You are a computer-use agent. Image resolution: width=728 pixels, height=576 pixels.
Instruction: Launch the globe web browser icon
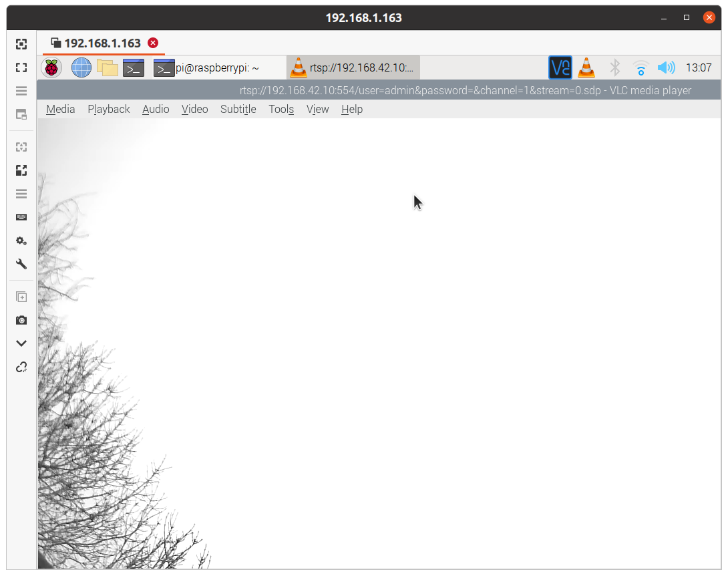(81, 67)
